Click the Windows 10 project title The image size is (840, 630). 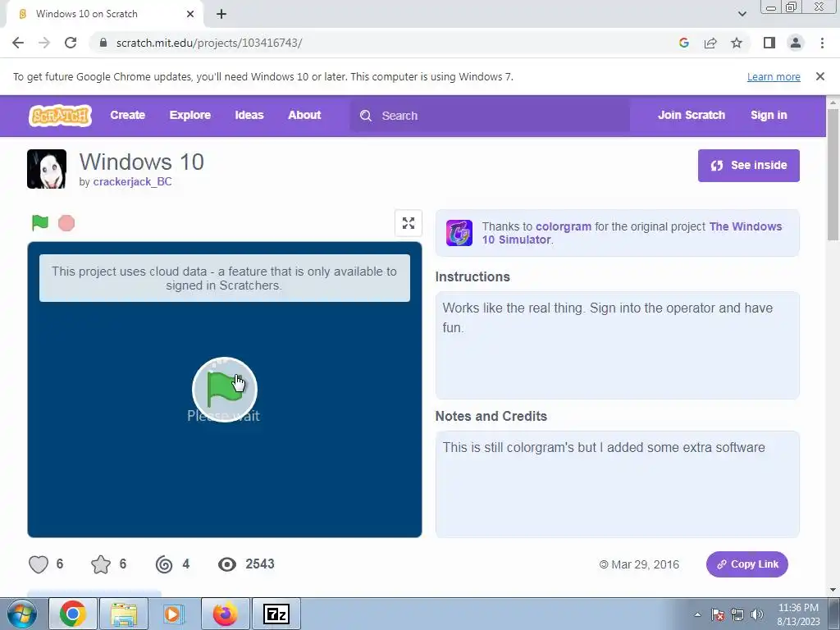tap(141, 162)
